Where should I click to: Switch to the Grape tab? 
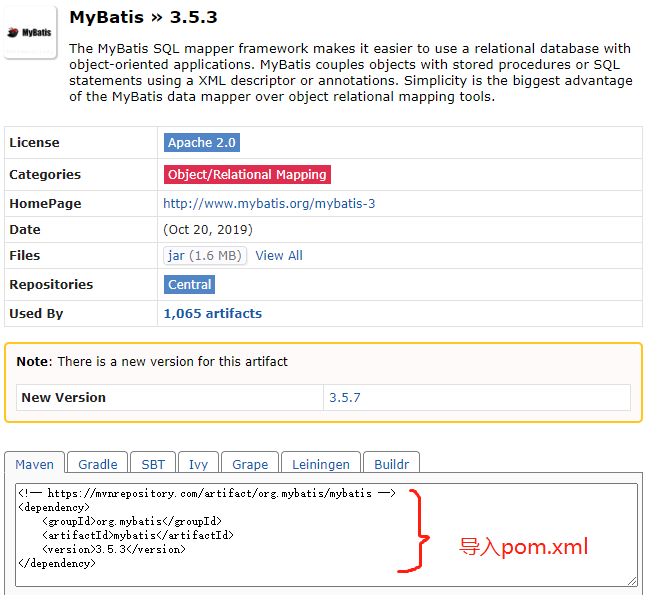[x=250, y=463]
